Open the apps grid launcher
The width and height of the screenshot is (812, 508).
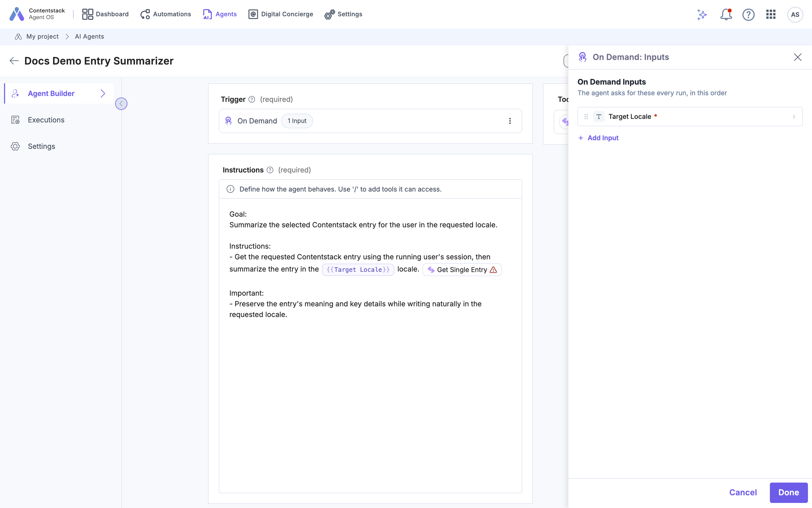771,14
